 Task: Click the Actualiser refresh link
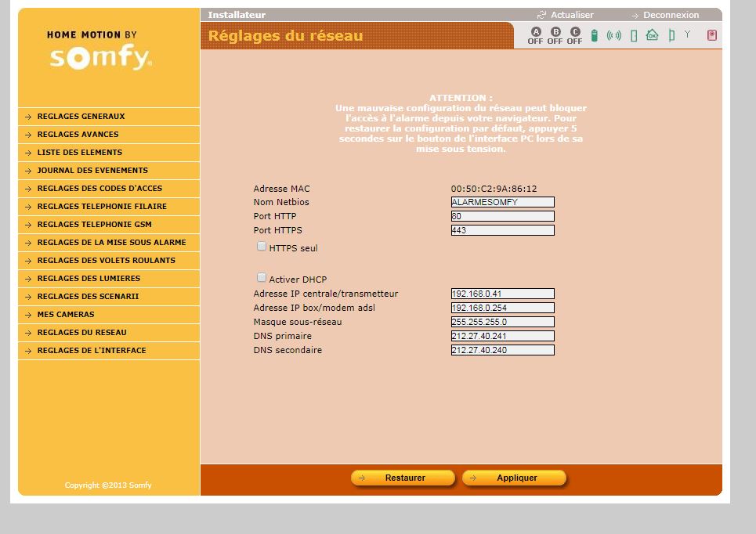tap(571, 15)
